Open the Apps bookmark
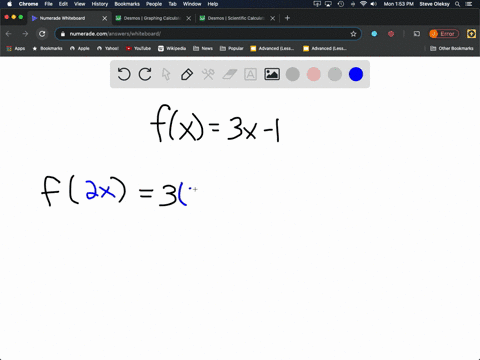Viewport: 480px width, 360px height. click(x=16, y=48)
